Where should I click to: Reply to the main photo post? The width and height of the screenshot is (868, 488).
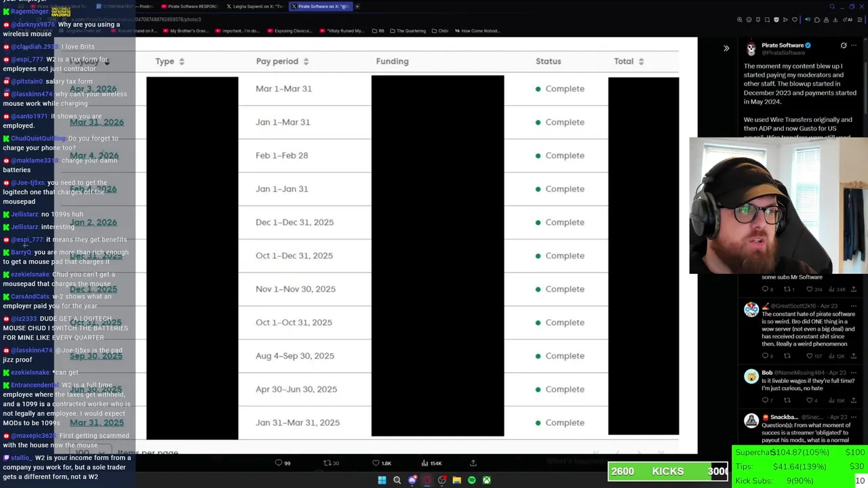tap(283, 463)
